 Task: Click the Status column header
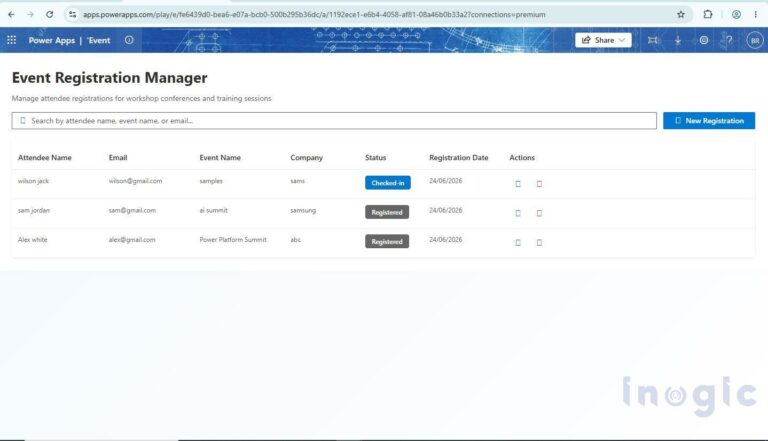[x=376, y=158]
